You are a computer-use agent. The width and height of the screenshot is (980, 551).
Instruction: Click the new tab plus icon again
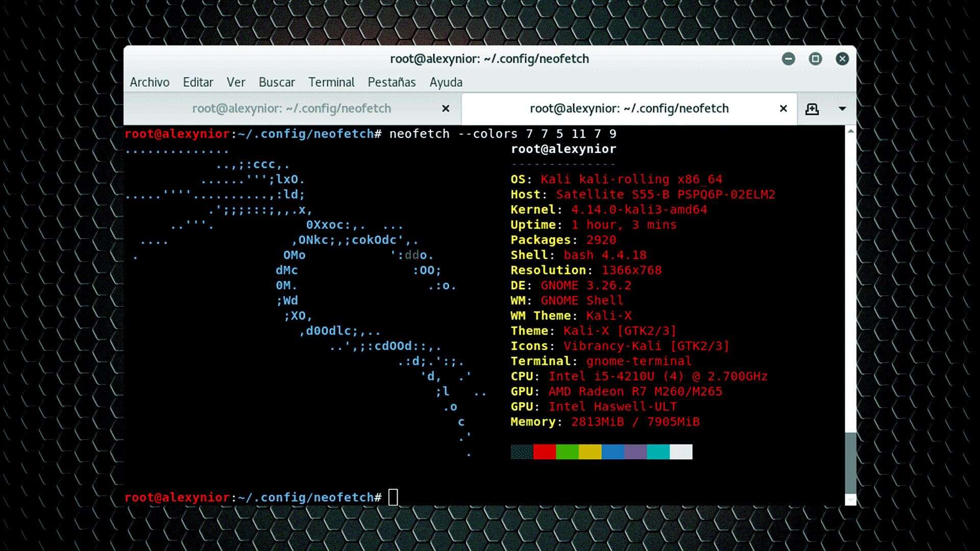pos(812,109)
